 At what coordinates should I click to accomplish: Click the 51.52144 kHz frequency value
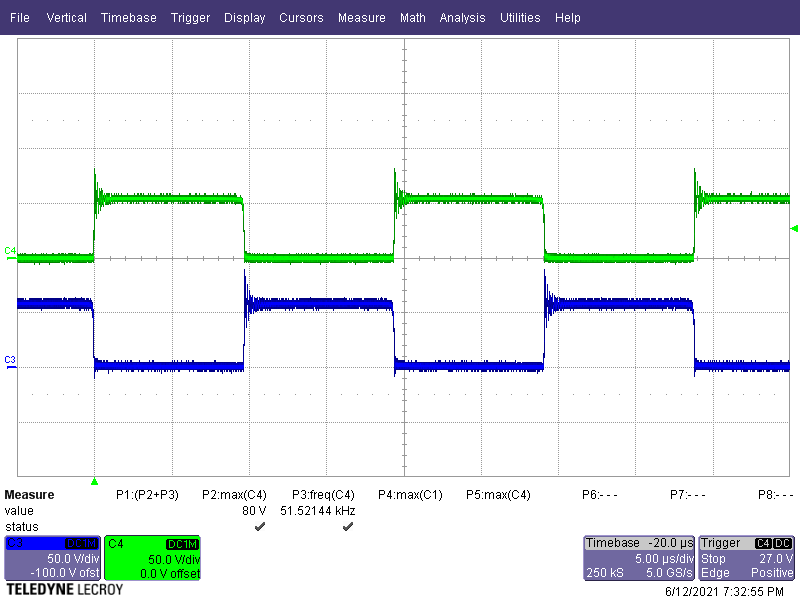click(x=317, y=511)
